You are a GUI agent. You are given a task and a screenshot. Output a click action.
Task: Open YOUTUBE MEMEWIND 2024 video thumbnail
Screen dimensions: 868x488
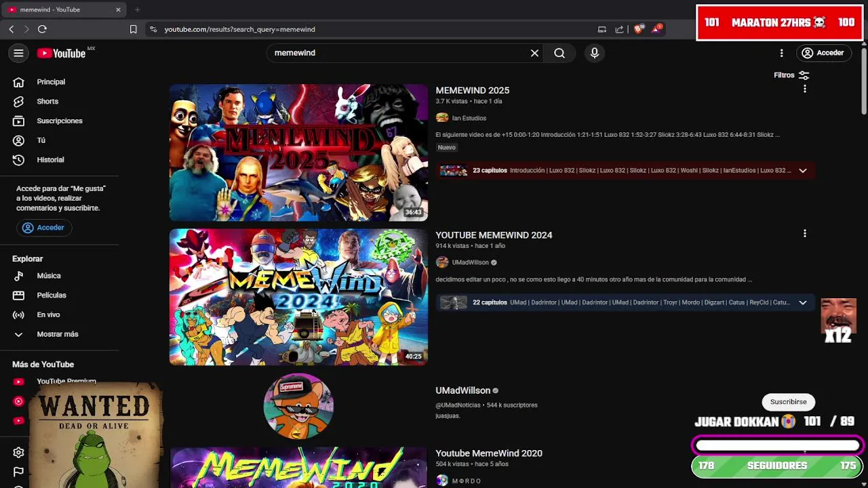(x=298, y=297)
